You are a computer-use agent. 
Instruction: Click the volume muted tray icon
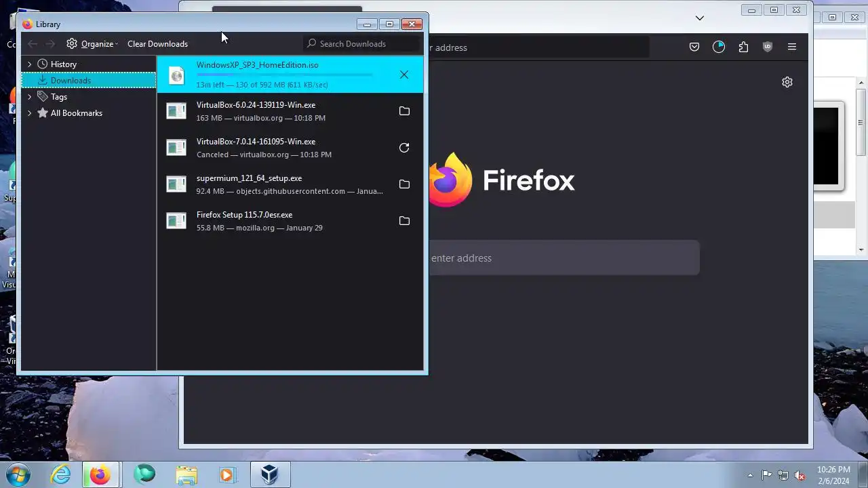(800, 475)
